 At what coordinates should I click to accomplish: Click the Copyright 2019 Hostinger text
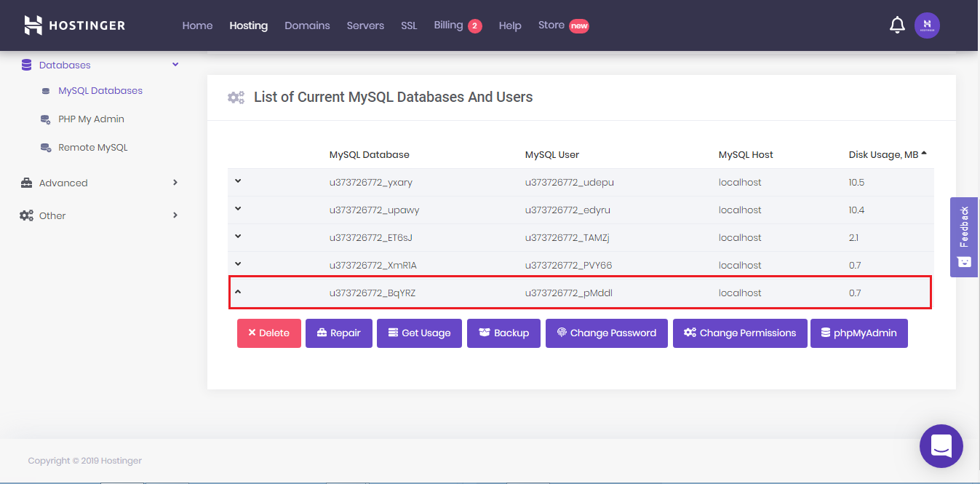[85, 461]
